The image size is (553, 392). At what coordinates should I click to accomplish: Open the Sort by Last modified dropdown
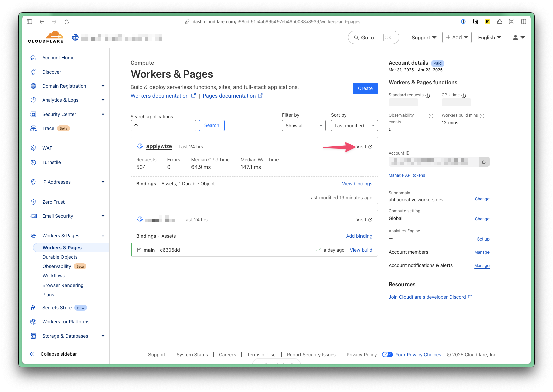pos(354,126)
